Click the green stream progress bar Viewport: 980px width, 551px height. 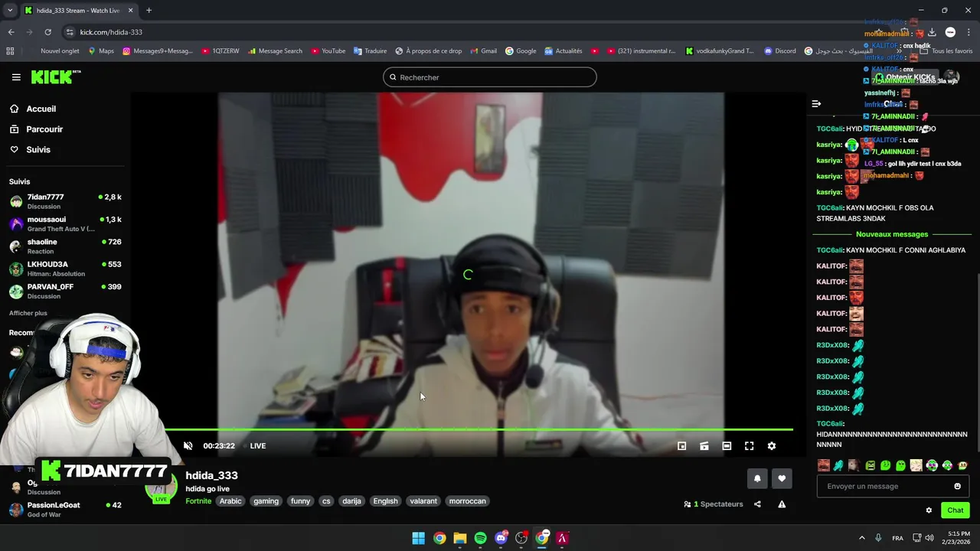pos(479,429)
